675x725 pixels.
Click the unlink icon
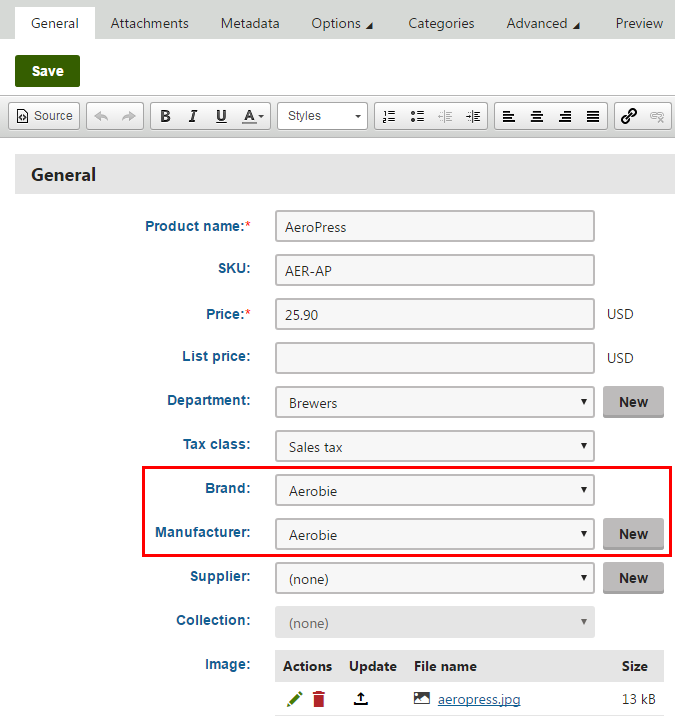(657, 116)
